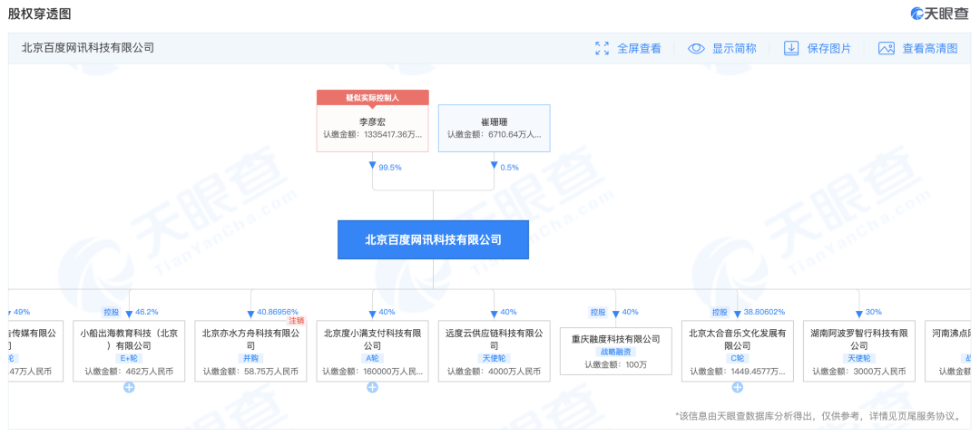The height and width of the screenshot is (436, 980).
Task: Click the Tianyancha logo
Action: [939, 13]
